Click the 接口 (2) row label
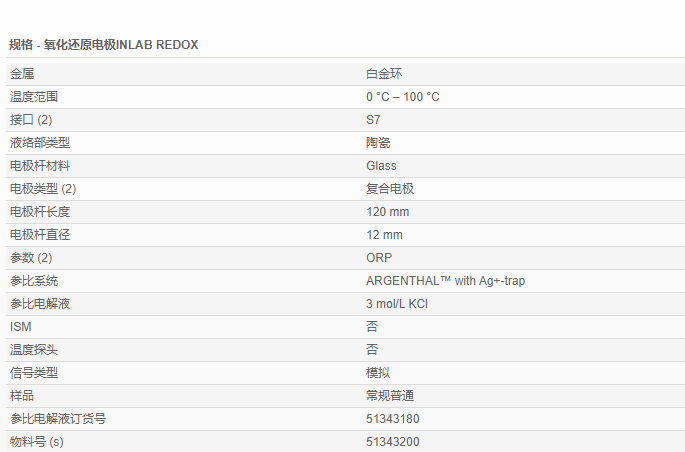 [31, 120]
